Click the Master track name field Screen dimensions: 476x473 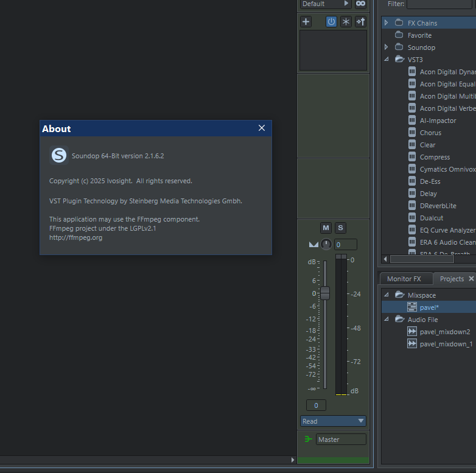point(341,440)
